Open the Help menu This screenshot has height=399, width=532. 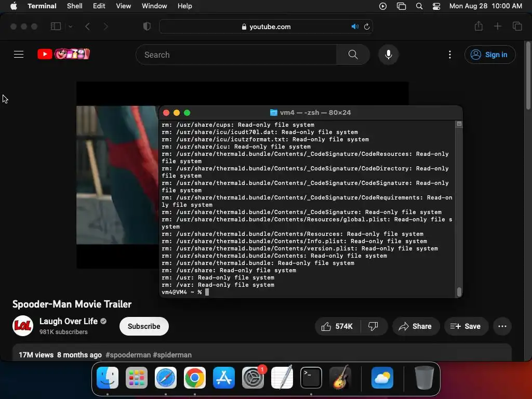[x=185, y=6]
